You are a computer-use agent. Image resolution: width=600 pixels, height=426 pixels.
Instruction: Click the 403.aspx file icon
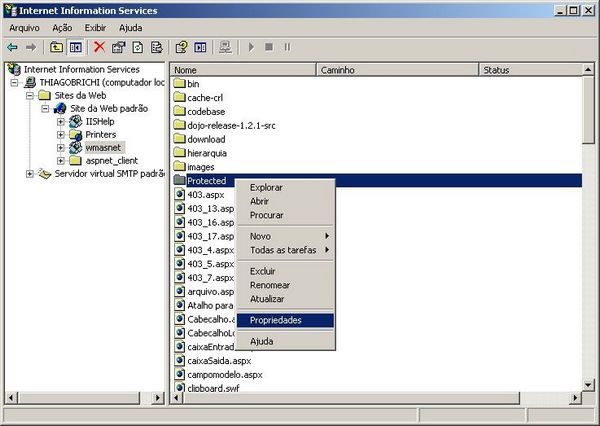point(179,194)
